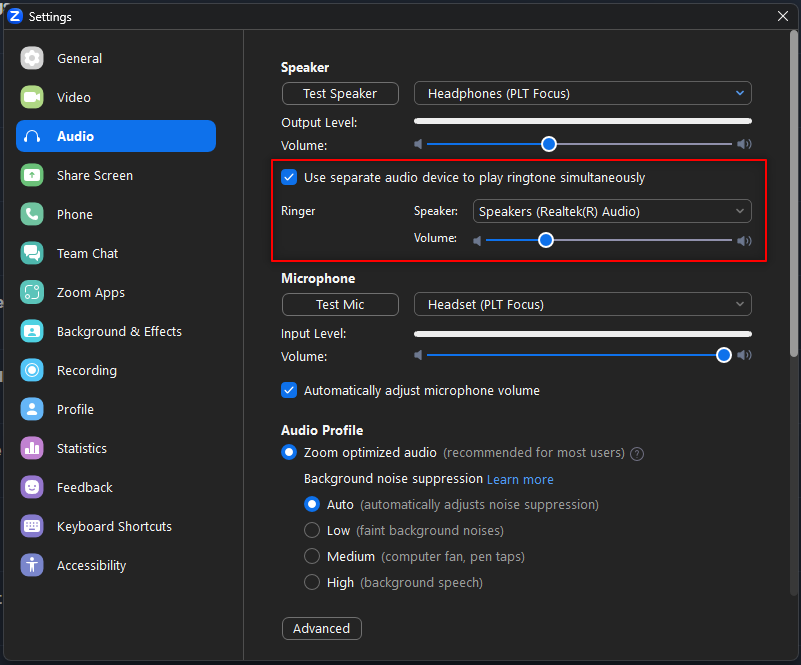Open Zoom Apps settings section
This screenshot has height=665, width=801.
116,292
